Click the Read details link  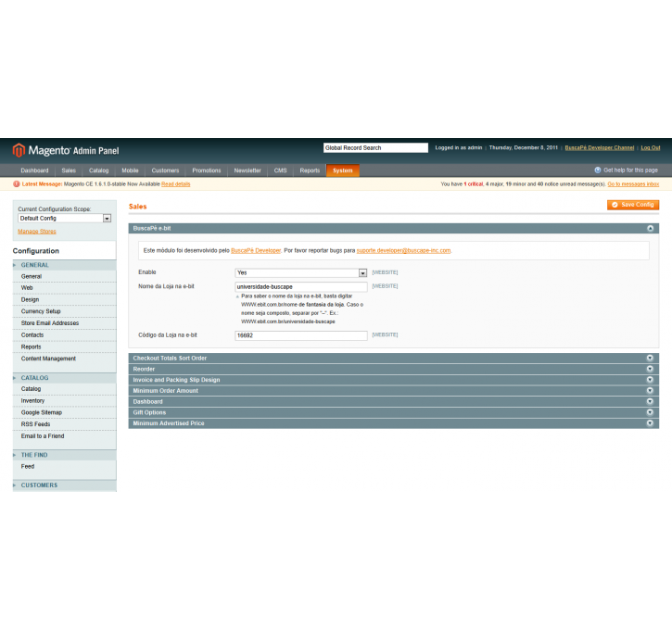click(176, 184)
